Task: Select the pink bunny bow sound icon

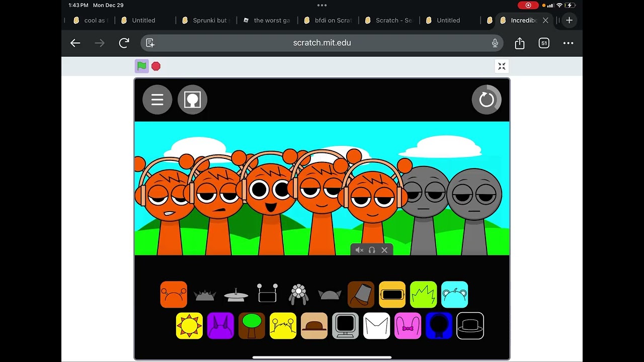Action: (x=408, y=326)
